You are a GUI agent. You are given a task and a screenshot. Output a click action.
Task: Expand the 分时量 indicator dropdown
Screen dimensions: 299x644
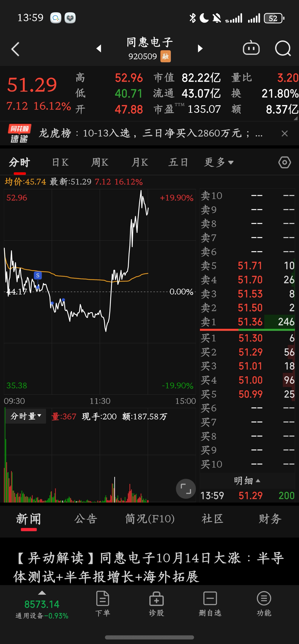[x=26, y=416]
